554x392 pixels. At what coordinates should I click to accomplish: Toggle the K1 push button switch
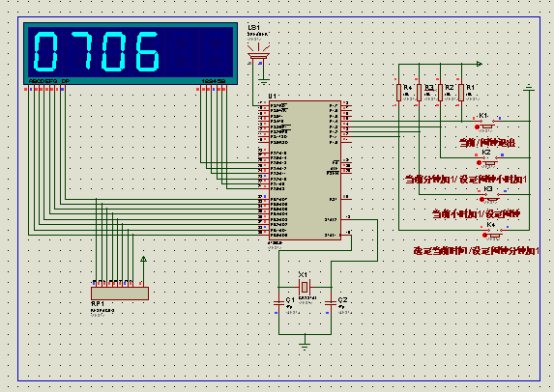coord(488,124)
